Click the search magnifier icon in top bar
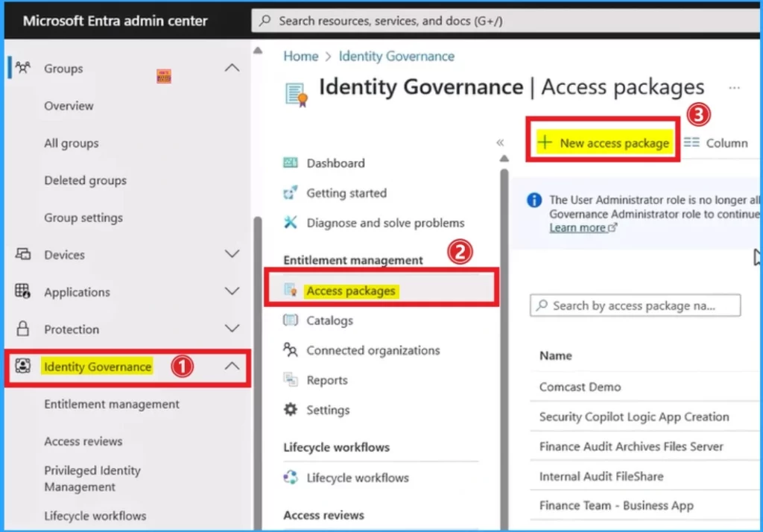The height and width of the screenshot is (532, 763). click(265, 20)
